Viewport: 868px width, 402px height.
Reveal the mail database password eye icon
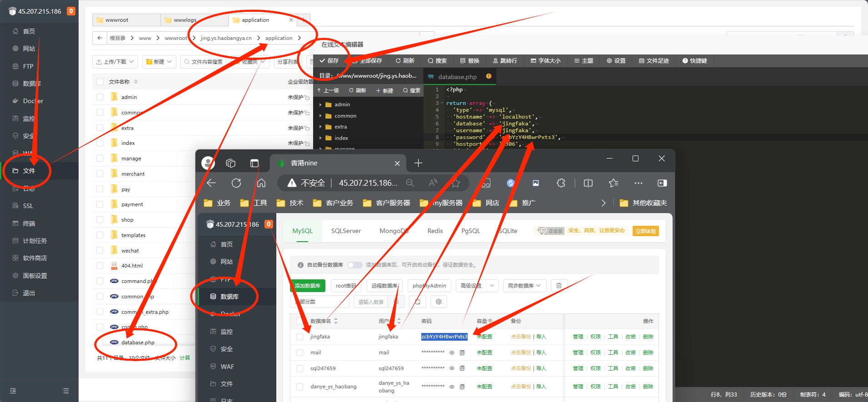coord(452,353)
